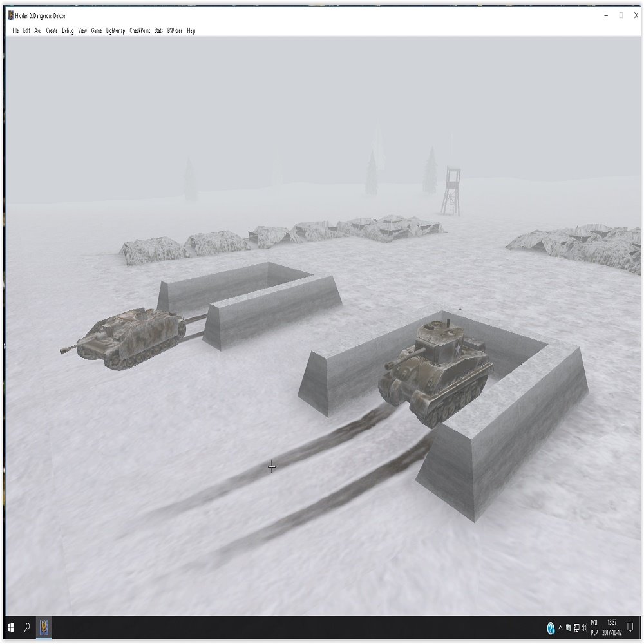Open the volume speaker control
The width and height of the screenshot is (644, 644).
584,627
